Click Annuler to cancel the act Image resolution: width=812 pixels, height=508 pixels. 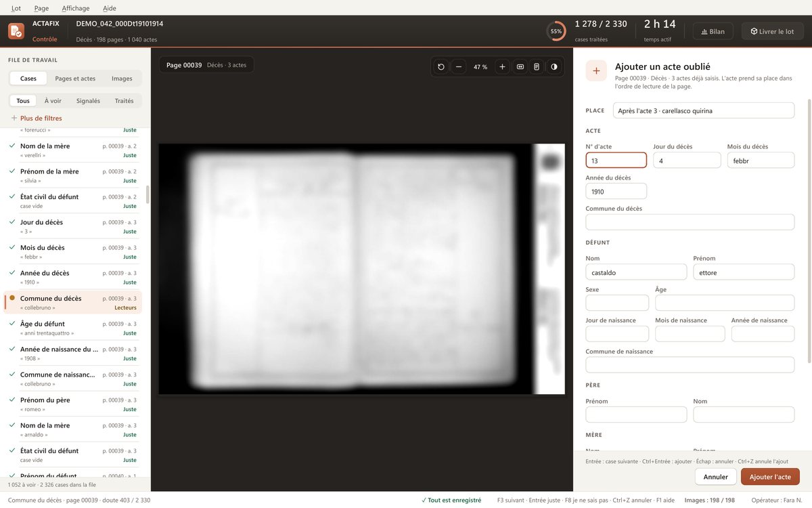pos(715,477)
